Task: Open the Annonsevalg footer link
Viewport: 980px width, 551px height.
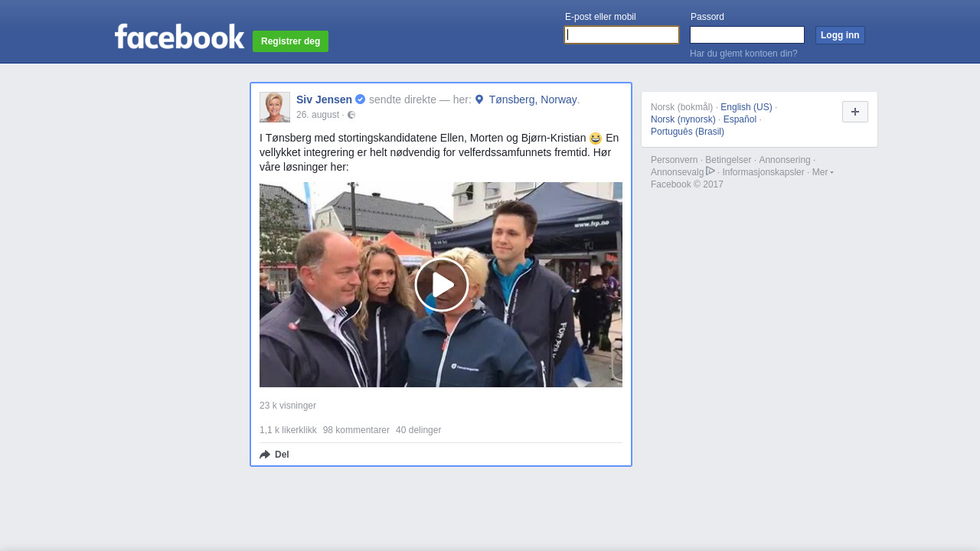Action: click(678, 172)
